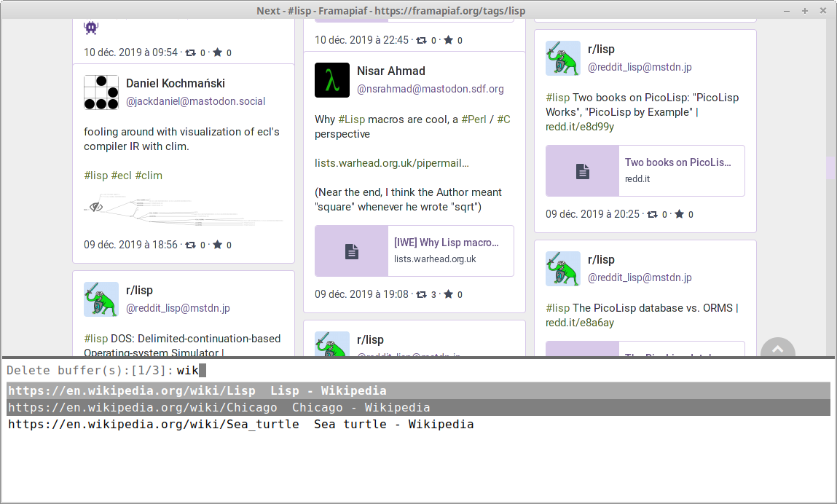Click page scrollbar on right edge
The height and width of the screenshot is (504, 837).
click(830, 168)
